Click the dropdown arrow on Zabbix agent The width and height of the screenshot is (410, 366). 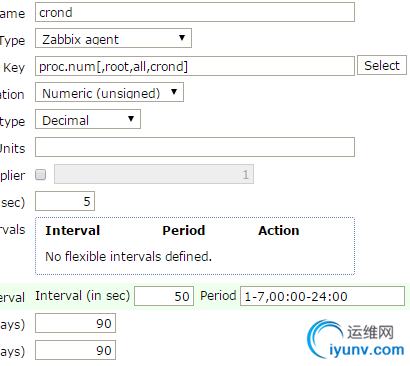(x=182, y=38)
